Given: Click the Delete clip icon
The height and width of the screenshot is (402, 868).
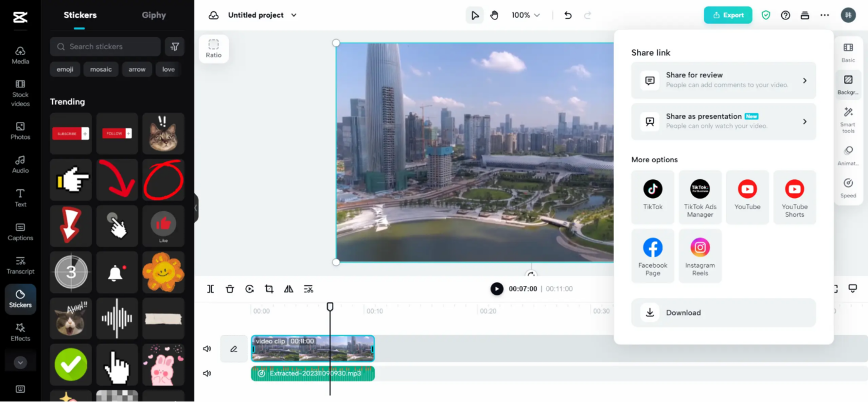Looking at the screenshot, I should pyautogui.click(x=229, y=288).
